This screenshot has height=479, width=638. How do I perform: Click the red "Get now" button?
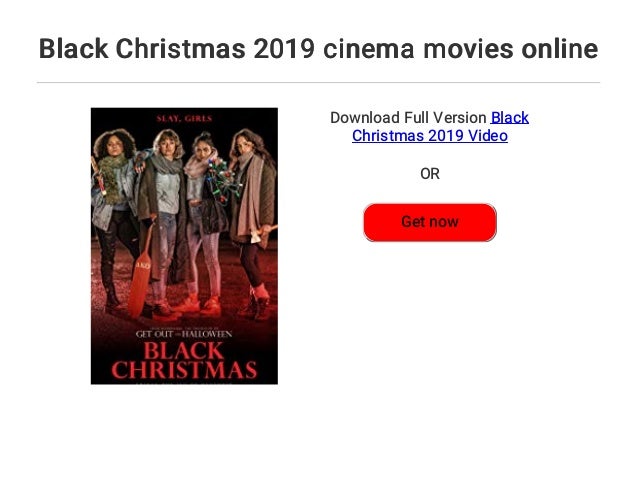click(x=430, y=222)
